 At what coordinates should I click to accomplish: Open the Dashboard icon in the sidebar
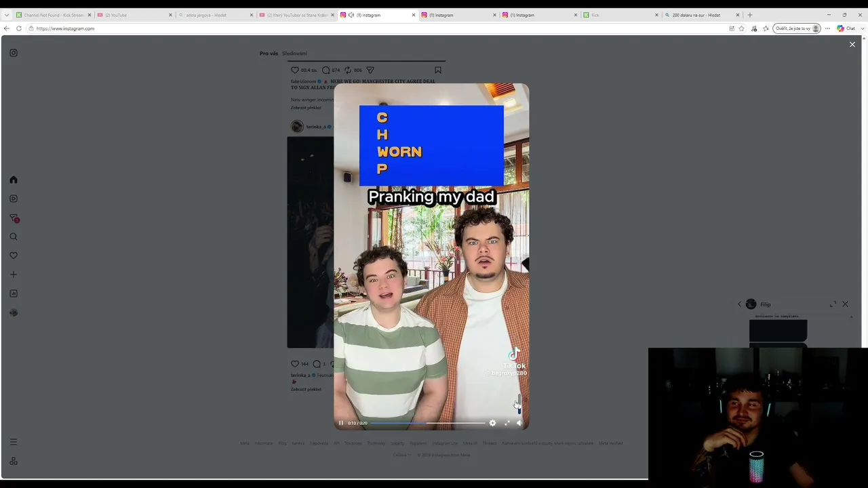coord(14,293)
